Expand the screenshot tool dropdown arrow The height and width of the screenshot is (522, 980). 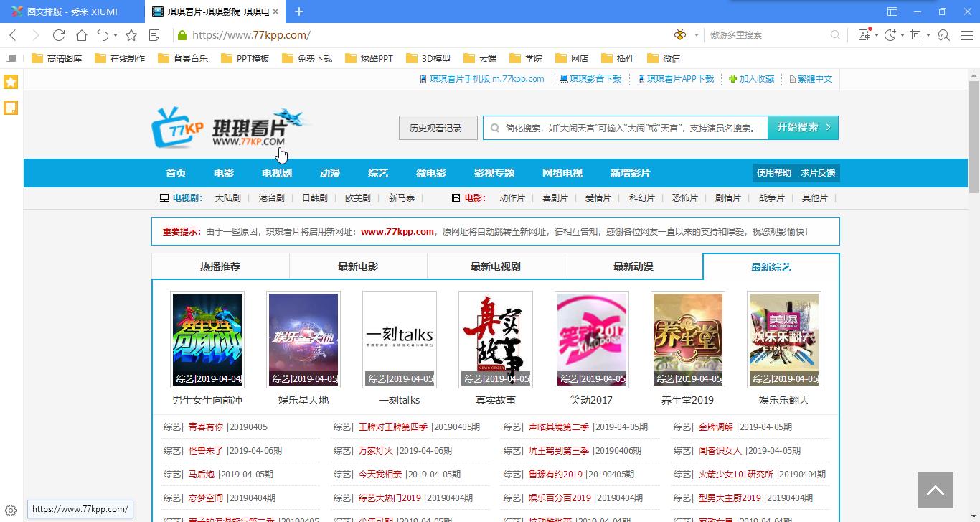point(928,34)
